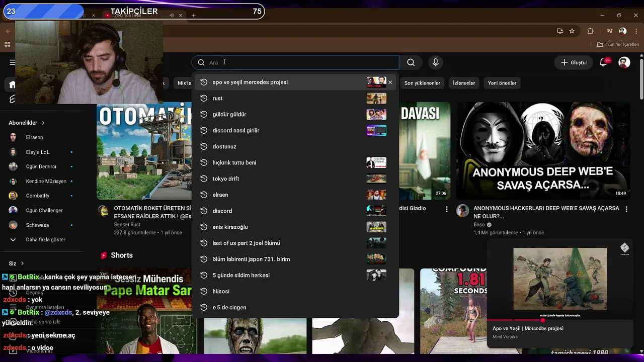Open Schewesa channel avatar in sidebar
Image resolution: width=644 pixels, height=362 pixels.
click(14, 225)
